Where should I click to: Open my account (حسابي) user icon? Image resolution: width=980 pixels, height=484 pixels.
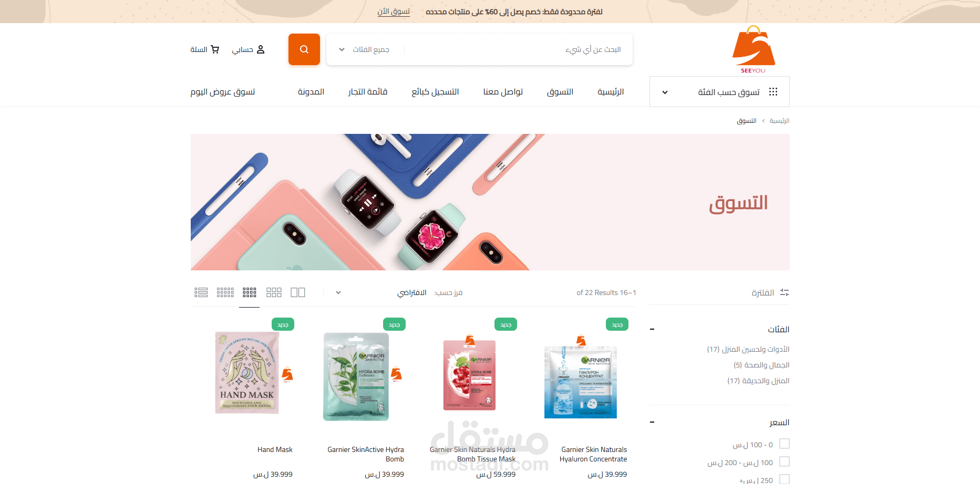click(x=261, y=49)
